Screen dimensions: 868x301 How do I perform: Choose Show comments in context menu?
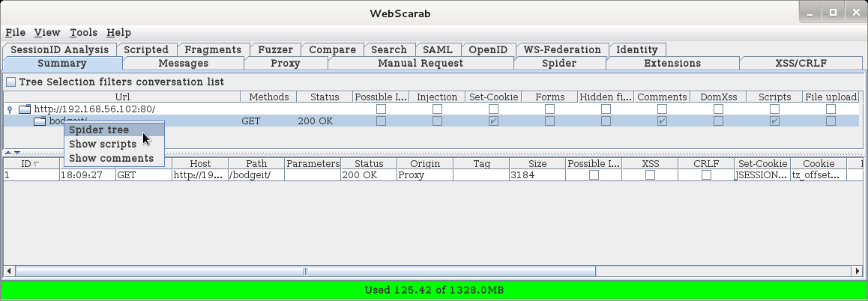[x=114, y=158]
